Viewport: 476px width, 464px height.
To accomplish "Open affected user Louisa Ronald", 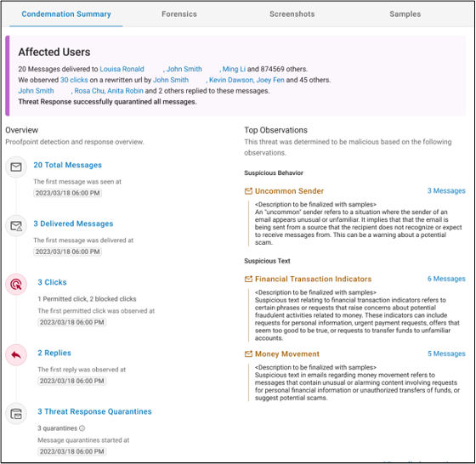I will pos(122,69).
